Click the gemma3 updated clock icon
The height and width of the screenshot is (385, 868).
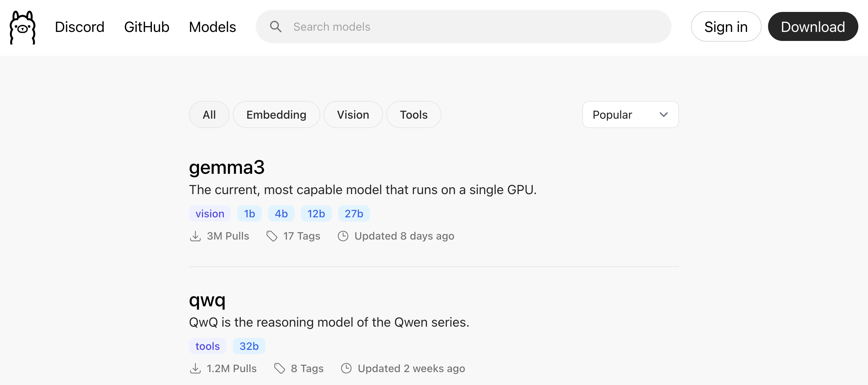(x=343, y=236)
